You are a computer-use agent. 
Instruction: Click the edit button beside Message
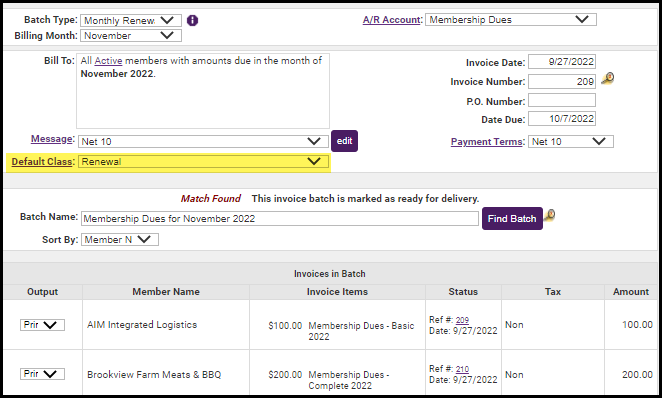(x=345, y=141)
